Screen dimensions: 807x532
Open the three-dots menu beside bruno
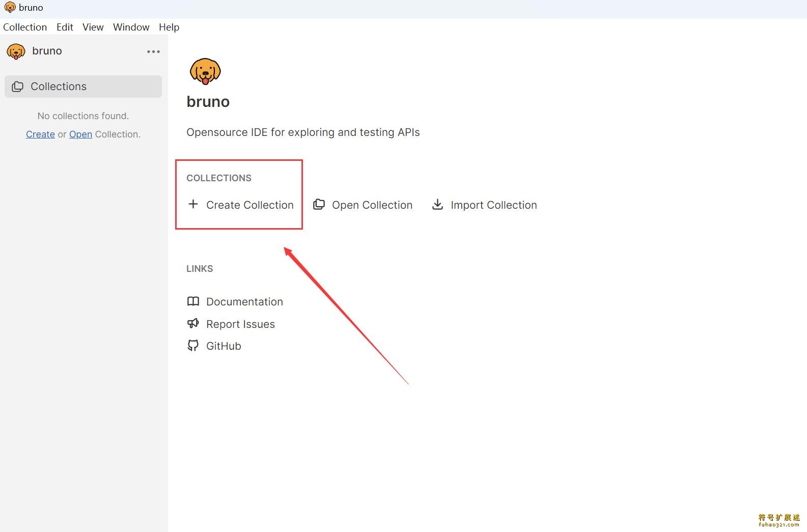click(x=153, y=51)
